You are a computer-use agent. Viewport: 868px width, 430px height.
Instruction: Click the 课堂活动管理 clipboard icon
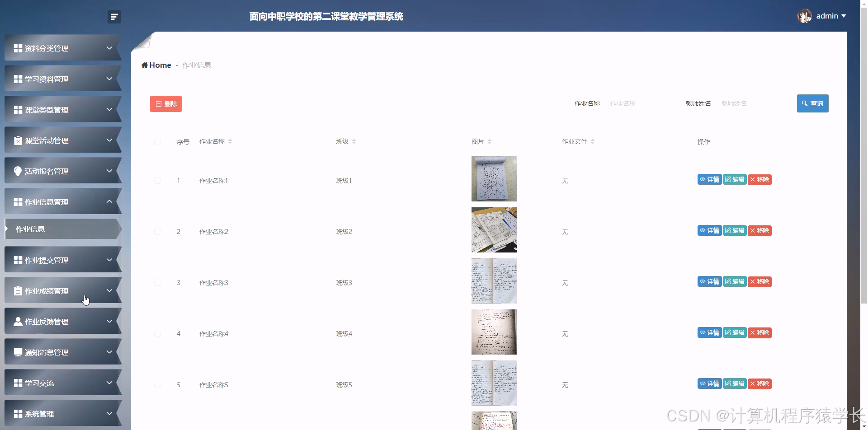click(x=18, y=140)
